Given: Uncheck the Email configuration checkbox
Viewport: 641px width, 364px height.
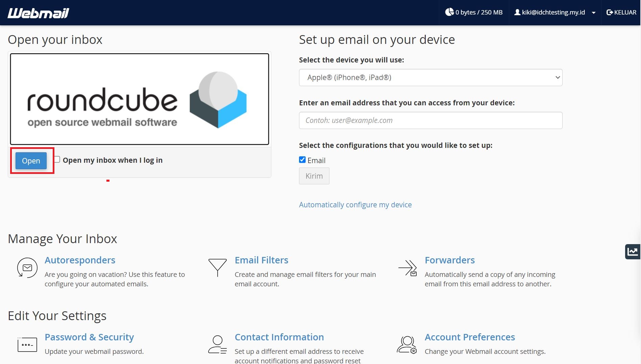Looking at the screenshot, I should coord(302,159).
